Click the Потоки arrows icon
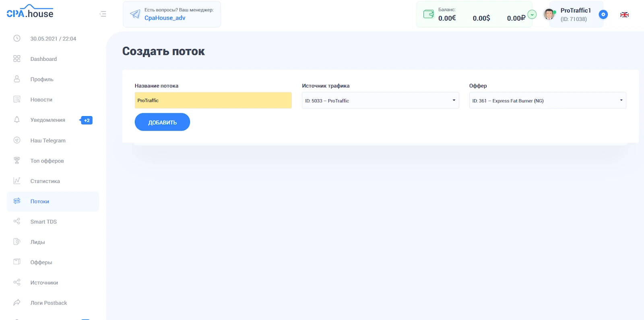Screen dimensions: 644x320 (x=17, y=201)
